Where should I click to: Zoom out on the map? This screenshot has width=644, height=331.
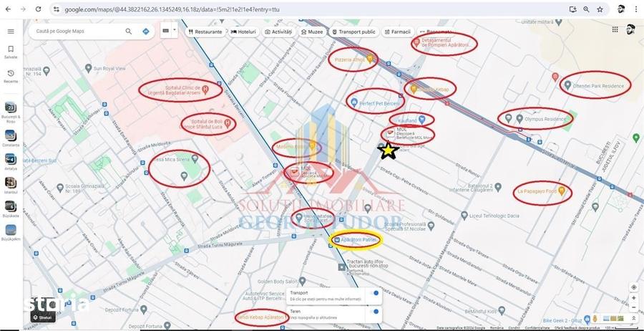coord(634,307)
